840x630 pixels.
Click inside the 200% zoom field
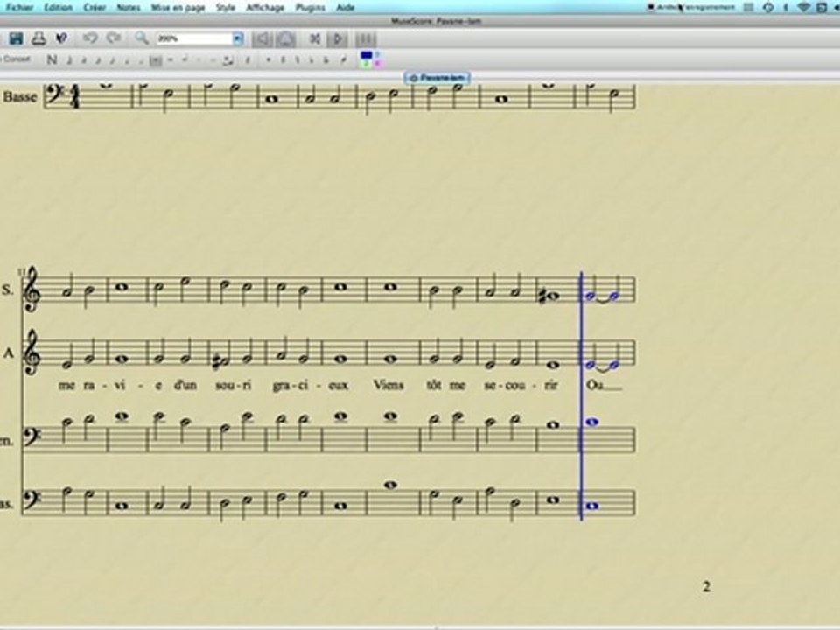coord(194,38)
